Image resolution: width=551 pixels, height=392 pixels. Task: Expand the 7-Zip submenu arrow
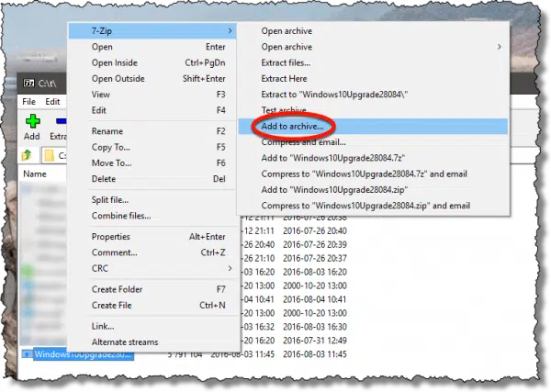(230, 31)
